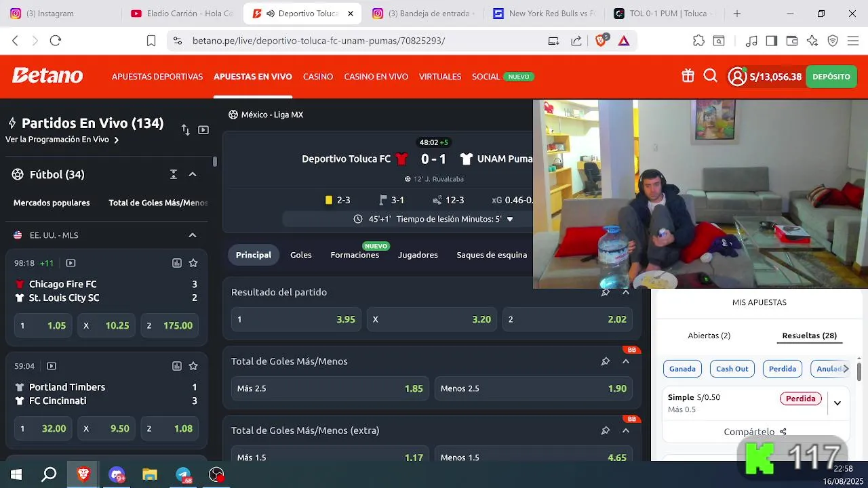This screenshot has width=868, height=488.
Task: Collapse the EE. UU. - MLS league
Action: coord(193,235)
